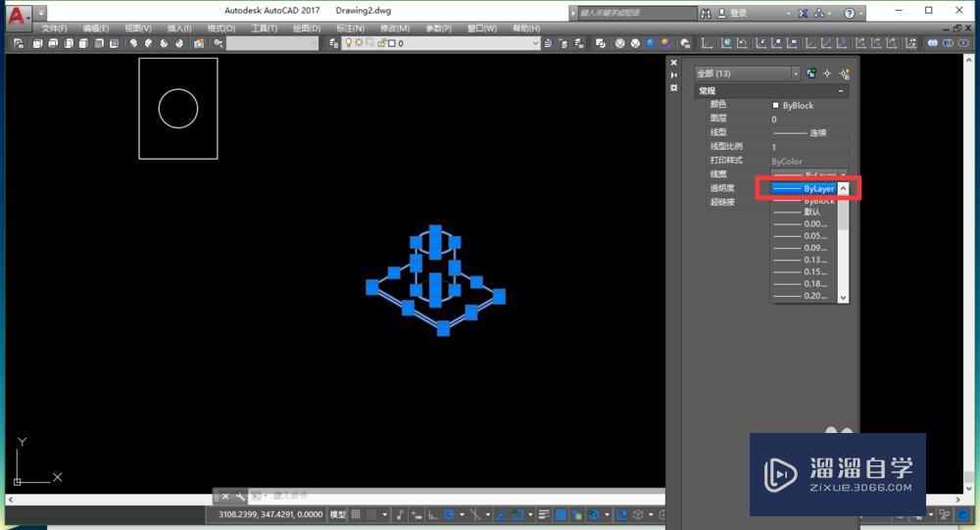Click the 线型 连续 value field
This screenshot has width=980, height=530.
pos(809,133)
